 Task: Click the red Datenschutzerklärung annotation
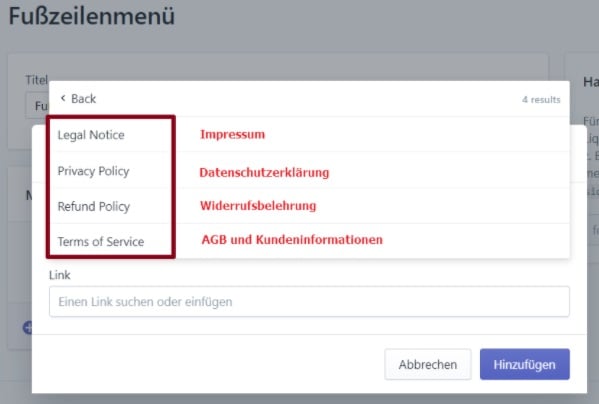pyautogui.click(x=264, y=173)
